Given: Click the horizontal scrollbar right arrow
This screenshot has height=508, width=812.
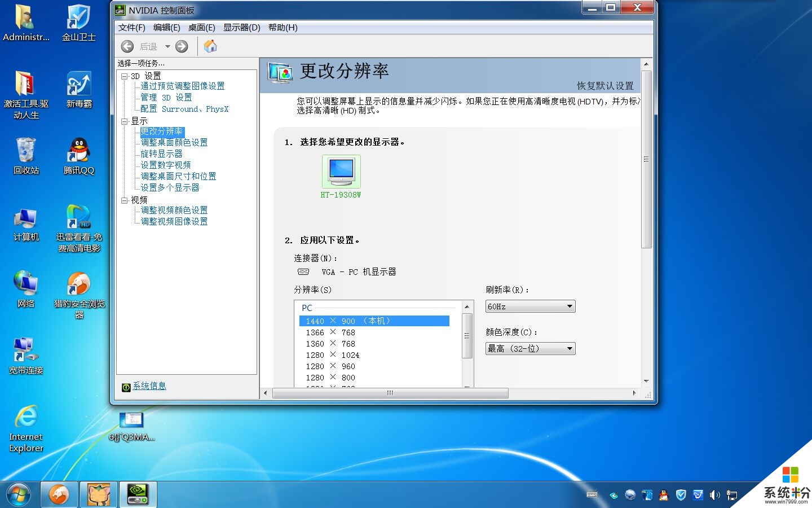Looking at the screenshot, I should pyautogui.click(x=634, y=393).
